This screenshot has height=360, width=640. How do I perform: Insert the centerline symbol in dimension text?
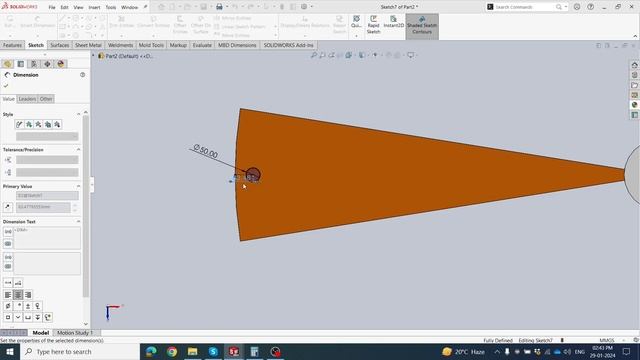38,306
